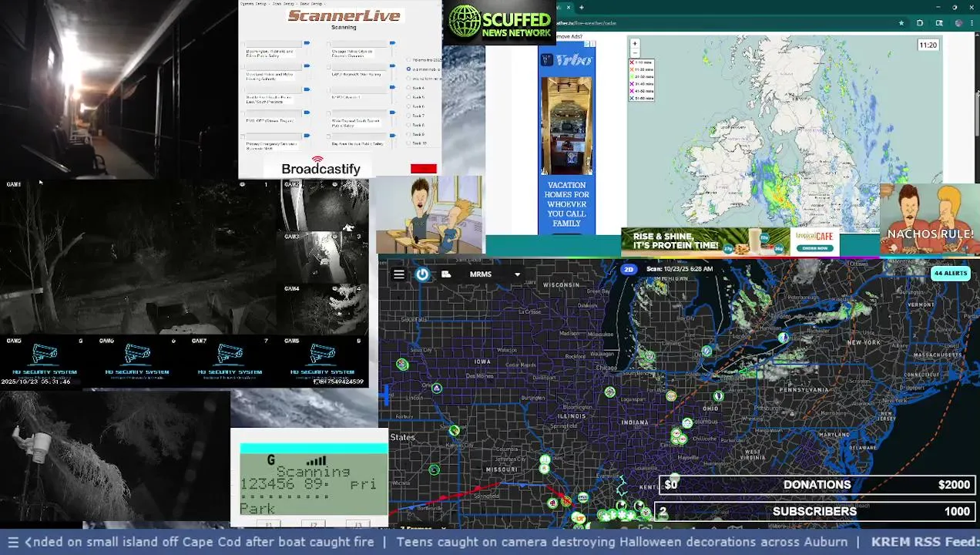Image resolution: width=980 pixels, height=555 pixels.
Task: Click Order Now on Tropical Cafe ad
Action: (814, 248)
